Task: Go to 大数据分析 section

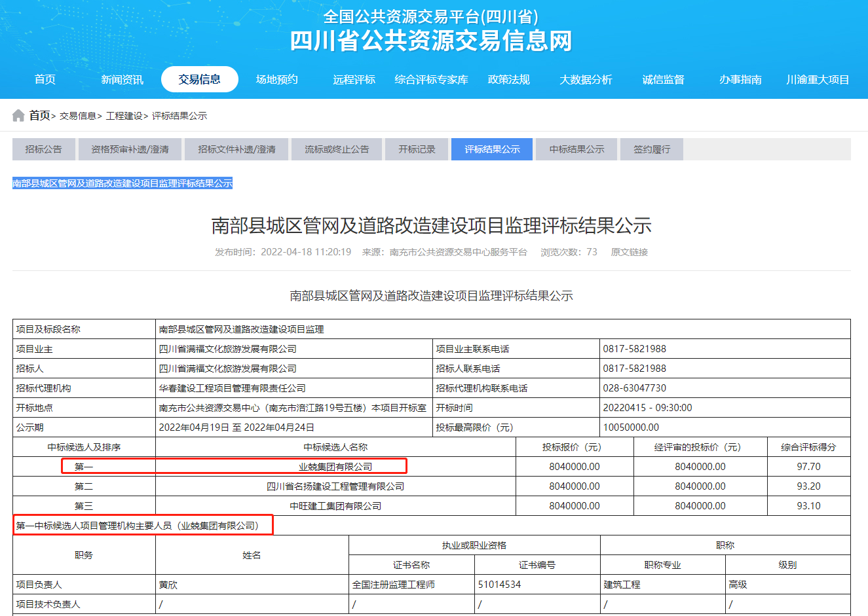Action: (x=586, y=80)
